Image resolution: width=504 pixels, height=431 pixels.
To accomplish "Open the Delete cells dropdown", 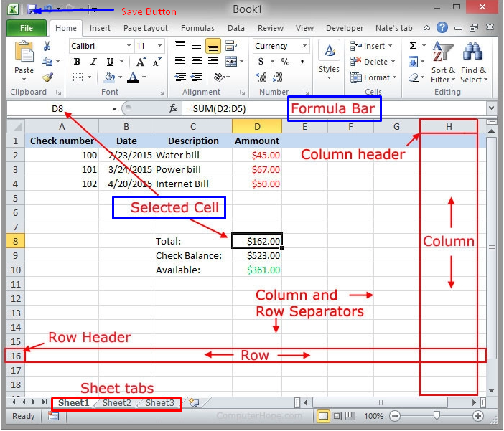I will click(x=373, y=62).
